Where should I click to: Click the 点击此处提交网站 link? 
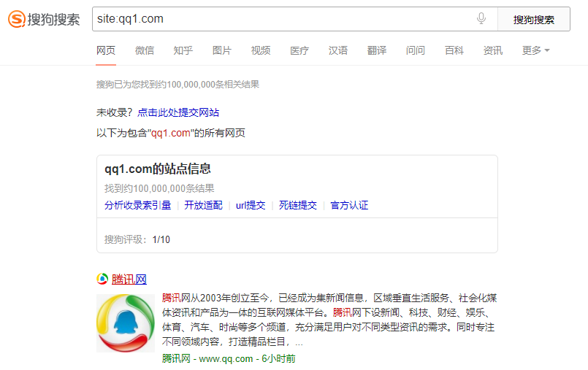tap(178, 112)
